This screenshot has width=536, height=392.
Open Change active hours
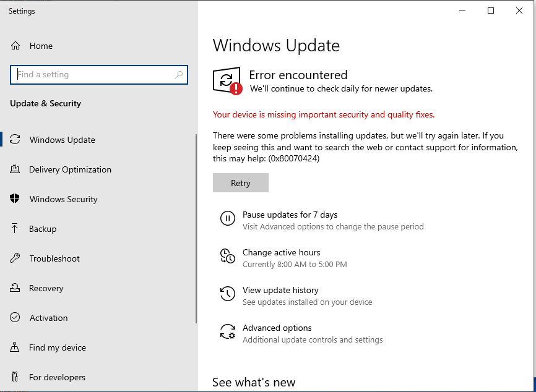tap(282, 252)
